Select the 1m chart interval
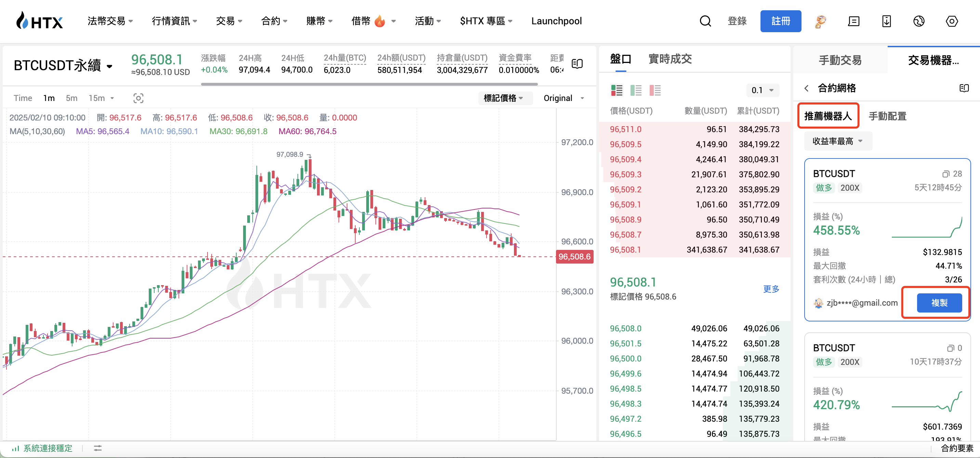 (x=49, y=98)
